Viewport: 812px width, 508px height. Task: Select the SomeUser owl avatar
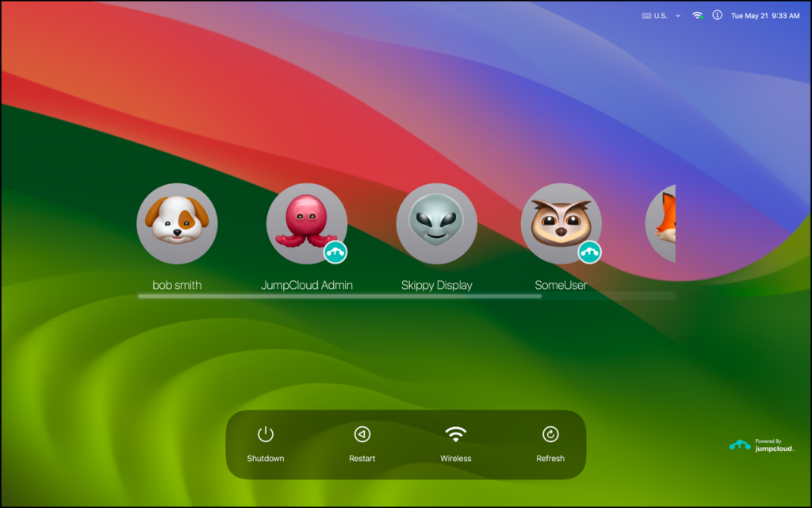562,223
